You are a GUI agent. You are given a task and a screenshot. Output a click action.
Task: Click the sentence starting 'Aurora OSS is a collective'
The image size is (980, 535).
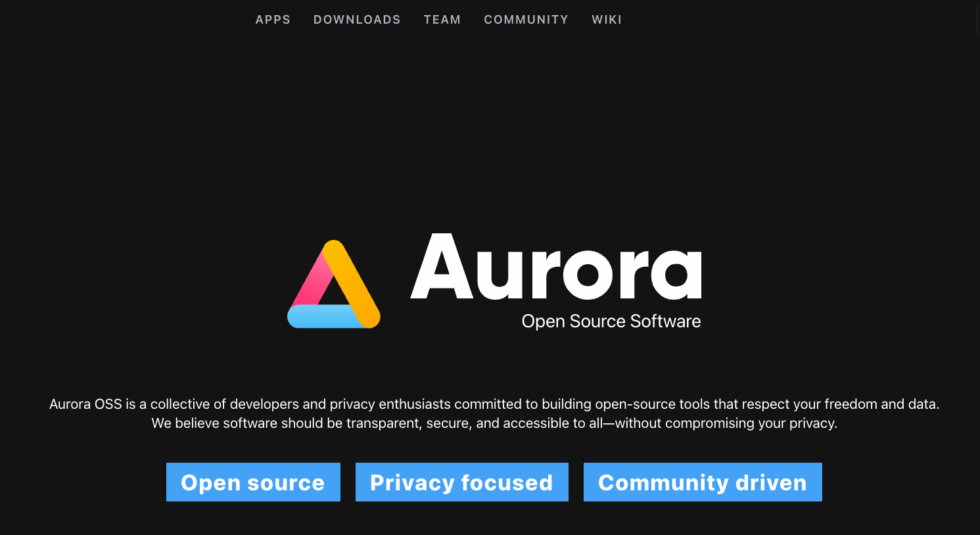point(494,404)
